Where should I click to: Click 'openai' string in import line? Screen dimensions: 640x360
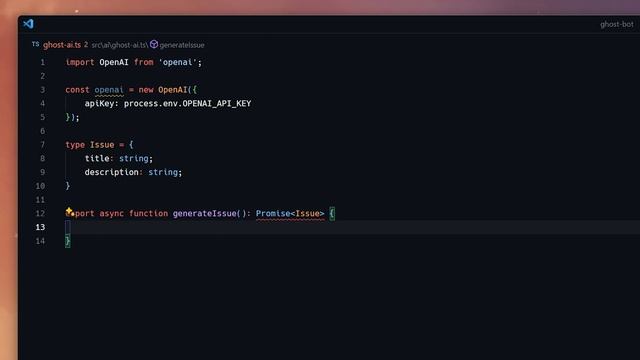tap(178, 62)
